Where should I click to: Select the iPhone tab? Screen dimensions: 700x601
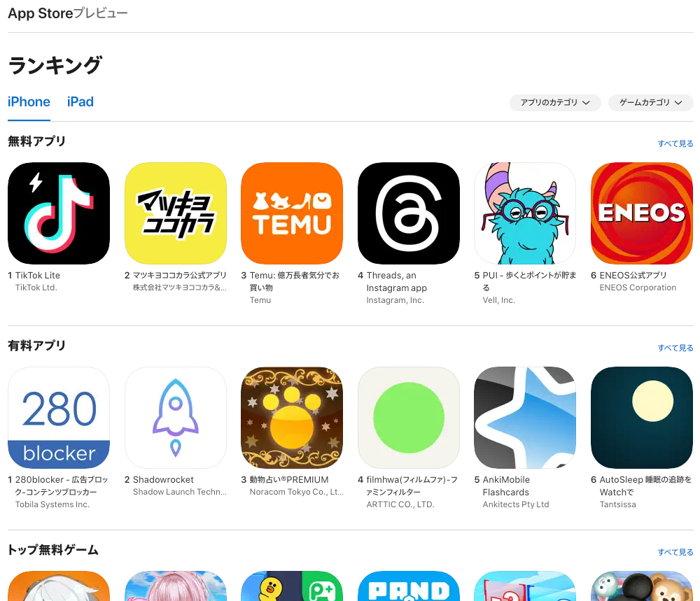click(x=29, y=101)
